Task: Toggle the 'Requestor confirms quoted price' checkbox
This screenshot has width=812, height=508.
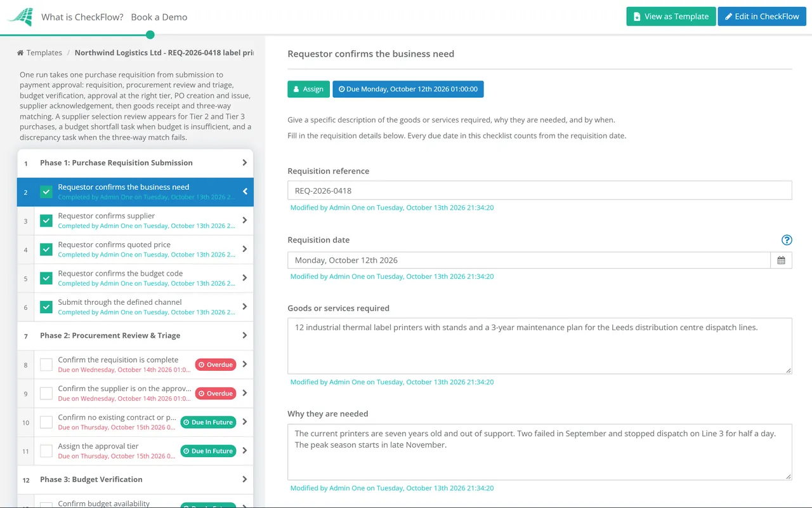Action: [x=46, y=250]
